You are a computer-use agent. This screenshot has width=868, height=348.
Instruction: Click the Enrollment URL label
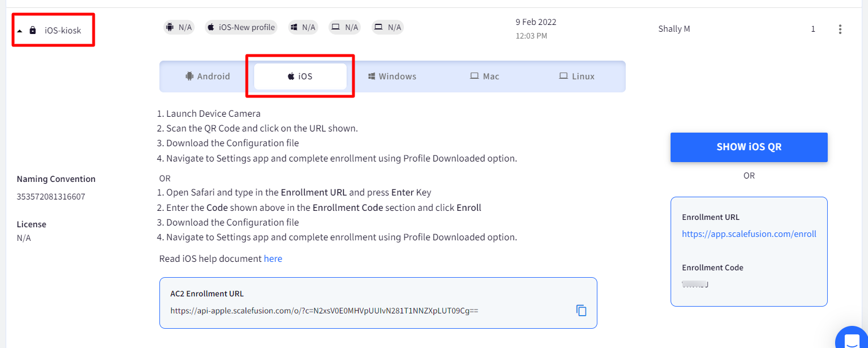(x=711, y=217)
